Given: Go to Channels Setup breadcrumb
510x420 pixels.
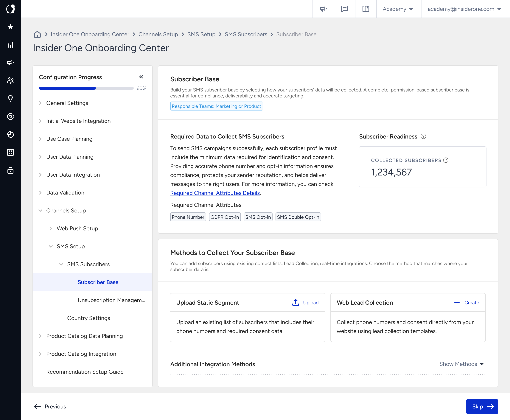Looking at the screenshot, I should 158,34.
